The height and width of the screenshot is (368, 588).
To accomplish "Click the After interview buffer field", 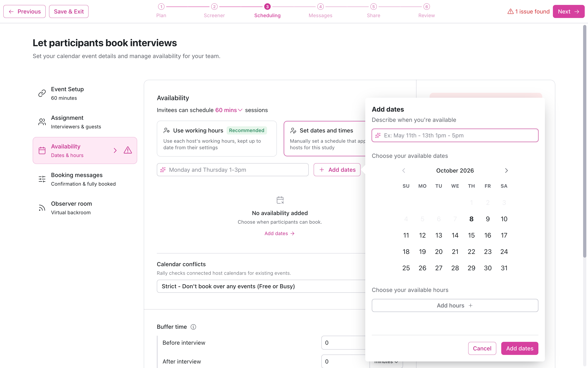I will point(343,361).
